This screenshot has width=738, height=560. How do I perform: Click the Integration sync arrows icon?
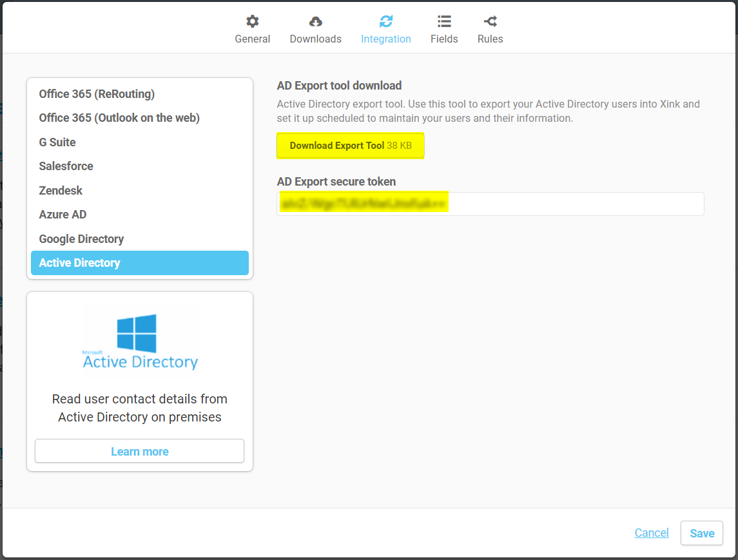pos(386,21)
